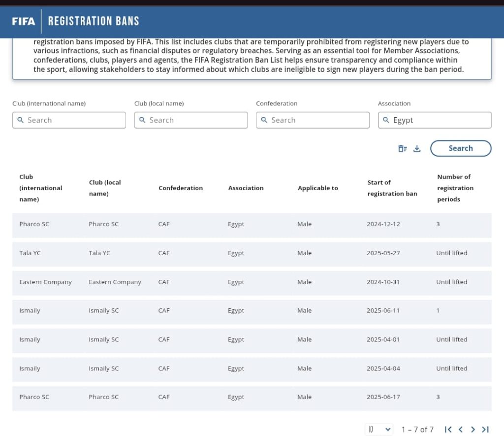Click the date 2024-10-31

pyautogui.click(x=383, y=282)
